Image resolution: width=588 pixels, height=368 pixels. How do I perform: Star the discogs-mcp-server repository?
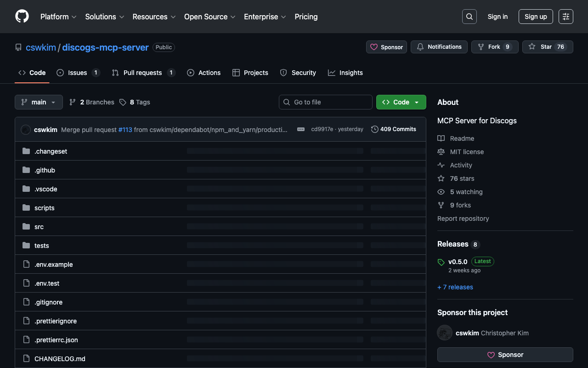tap(547, 47)
